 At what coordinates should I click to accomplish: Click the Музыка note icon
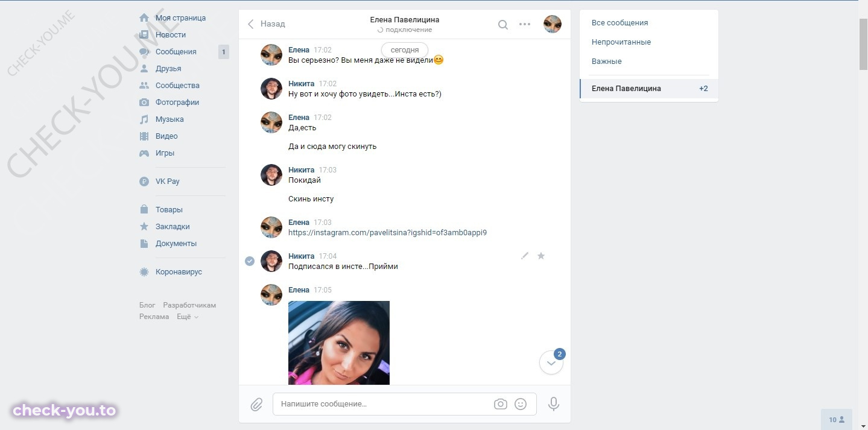click(x=144, y=119)
